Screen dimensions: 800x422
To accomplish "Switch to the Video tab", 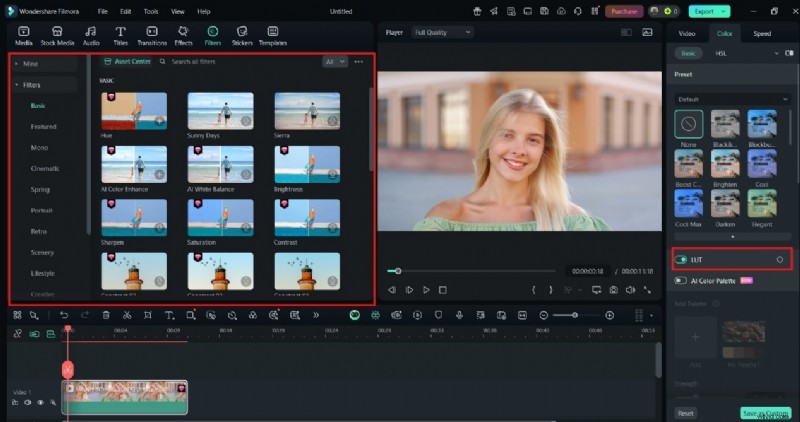I will 687,34.
